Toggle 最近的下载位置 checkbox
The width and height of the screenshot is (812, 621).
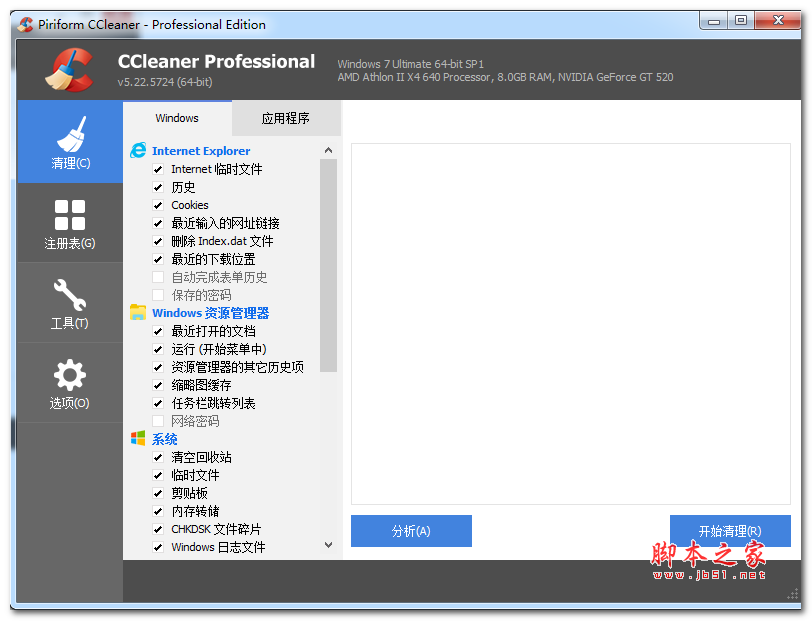(x=158, y=259)
